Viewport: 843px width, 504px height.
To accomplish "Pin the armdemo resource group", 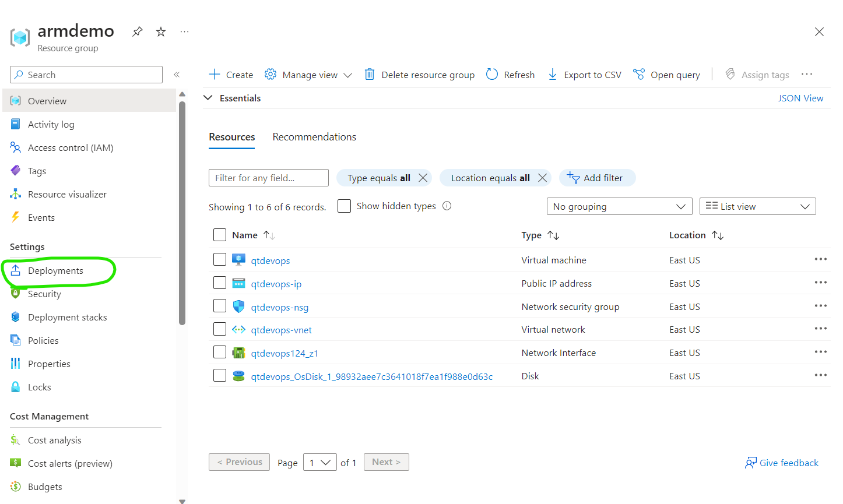I will pos(138,31).
